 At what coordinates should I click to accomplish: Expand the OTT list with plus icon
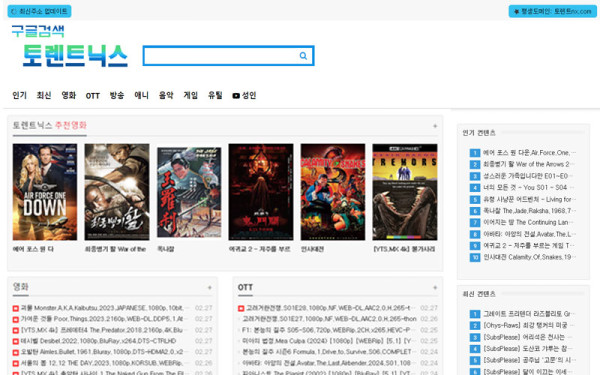point(435,287)
